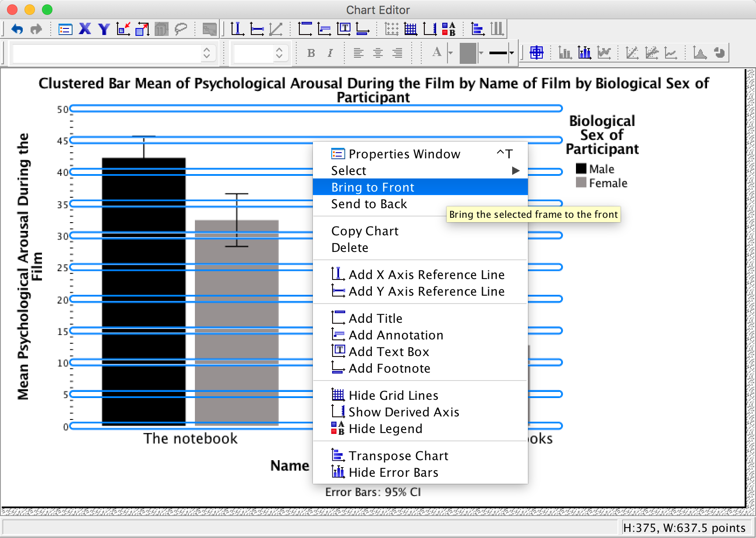The width and height of the screenshot is (756, 538).
Task: Open the font size combo box
Action: tap(279, 53)
